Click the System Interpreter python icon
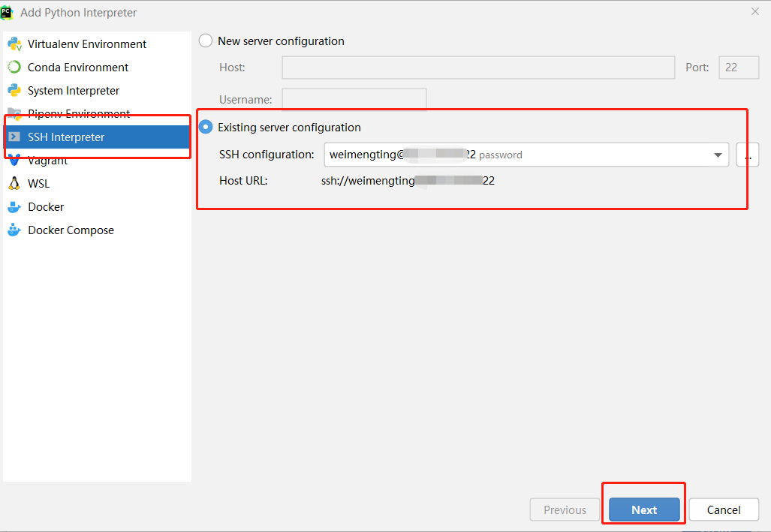Viewport: 771px width, 532px height. tap(14, 91)
